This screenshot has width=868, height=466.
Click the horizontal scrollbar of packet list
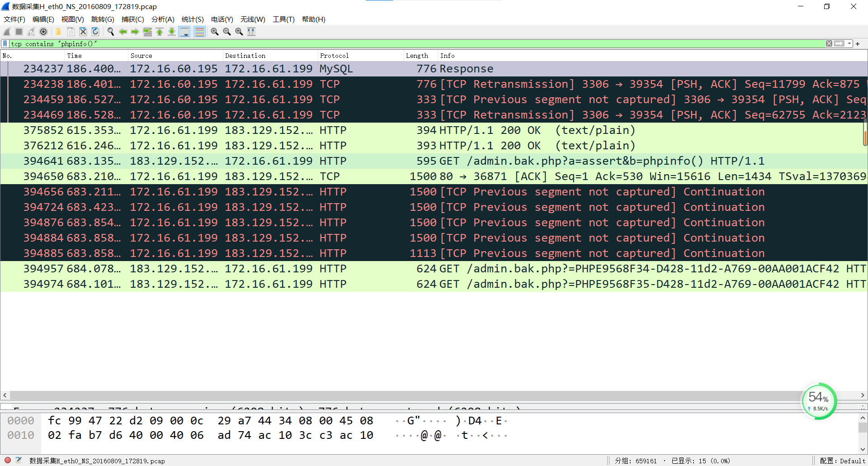click(x=407, y=395)
